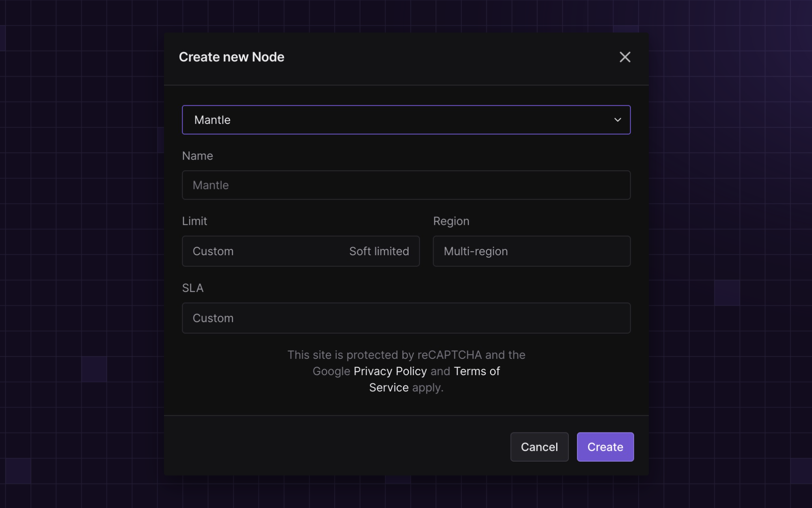Viewport: 812px width, 508px height.
Task: Open the Privacy Policy link
Action: coord(390,371)
